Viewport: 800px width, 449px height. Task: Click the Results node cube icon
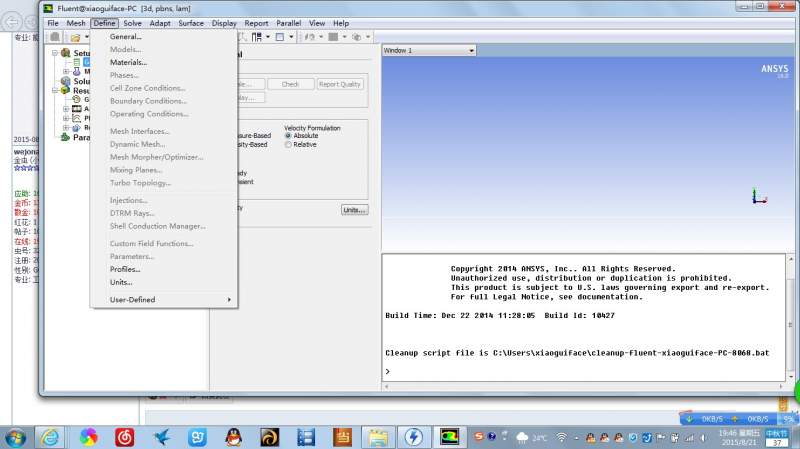[65, 90]
